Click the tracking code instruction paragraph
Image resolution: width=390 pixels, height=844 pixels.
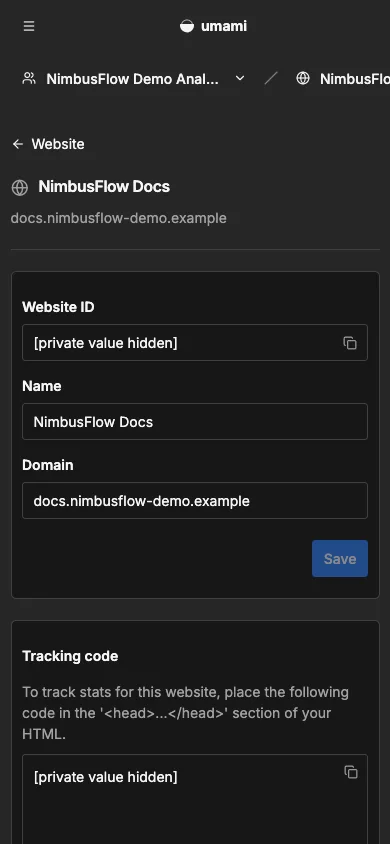point(186,713)
